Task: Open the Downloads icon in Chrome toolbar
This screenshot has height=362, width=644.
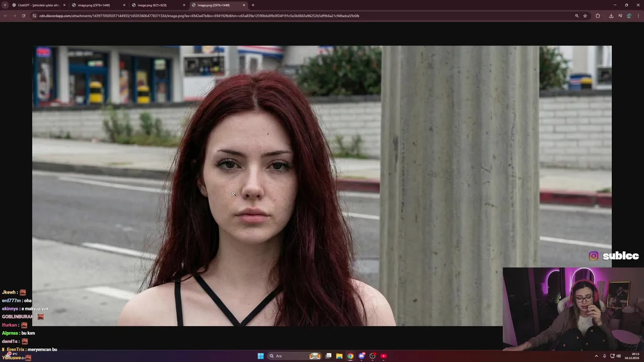Action: tap(611, 16)
